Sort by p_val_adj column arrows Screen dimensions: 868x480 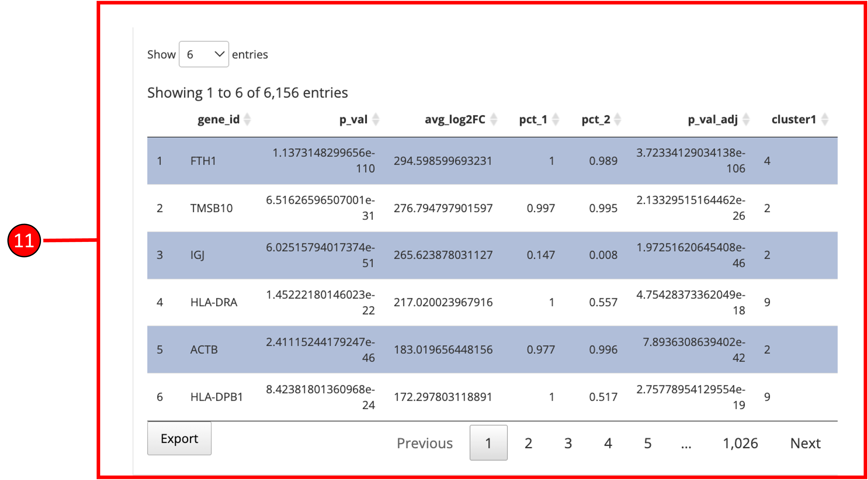[746, 119]
